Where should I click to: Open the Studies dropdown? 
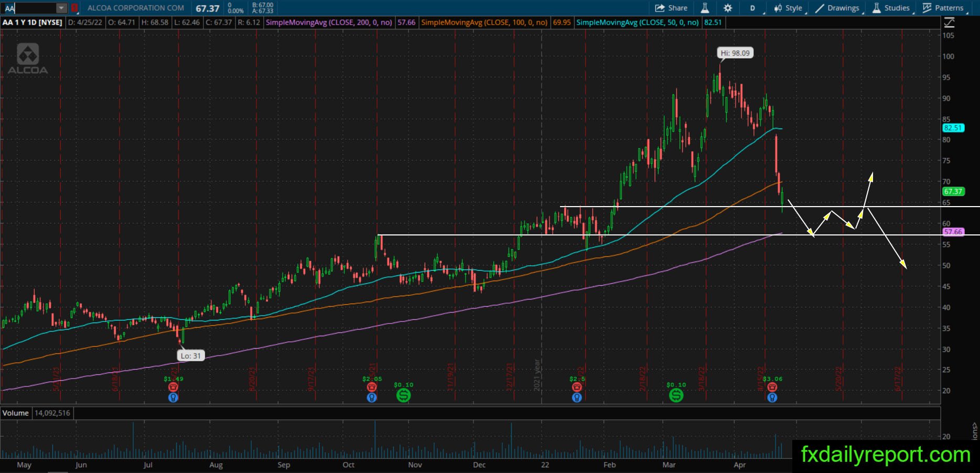891,8
